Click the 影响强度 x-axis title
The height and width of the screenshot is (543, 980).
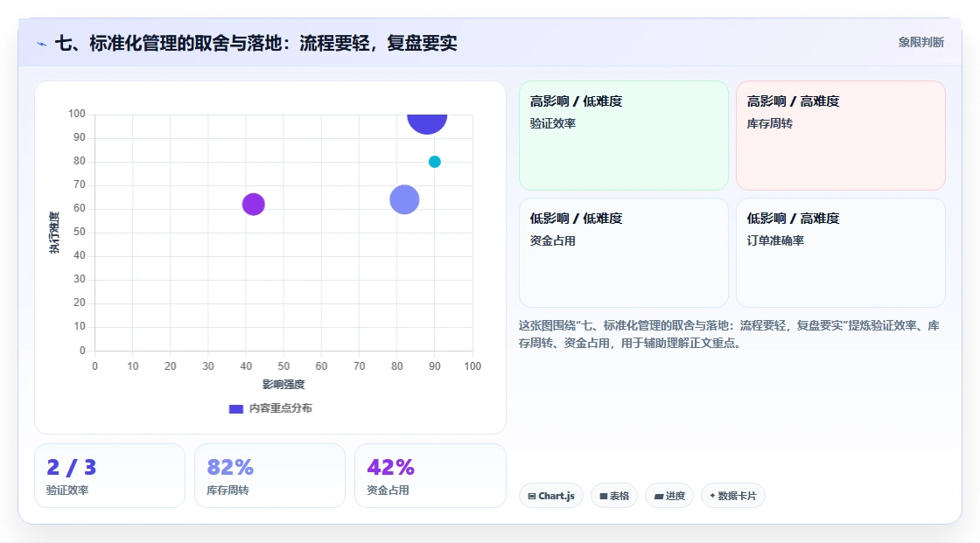tap(283, 384)
